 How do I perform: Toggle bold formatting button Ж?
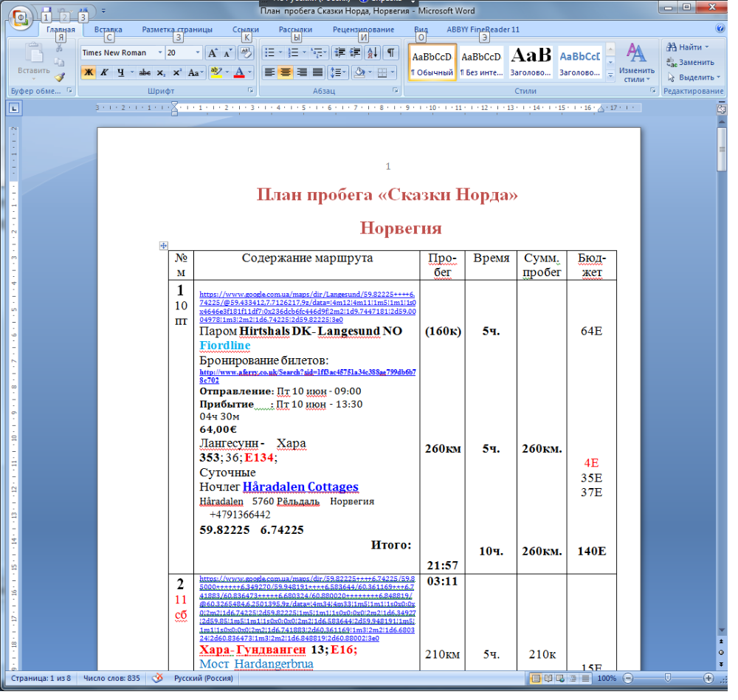89,72
